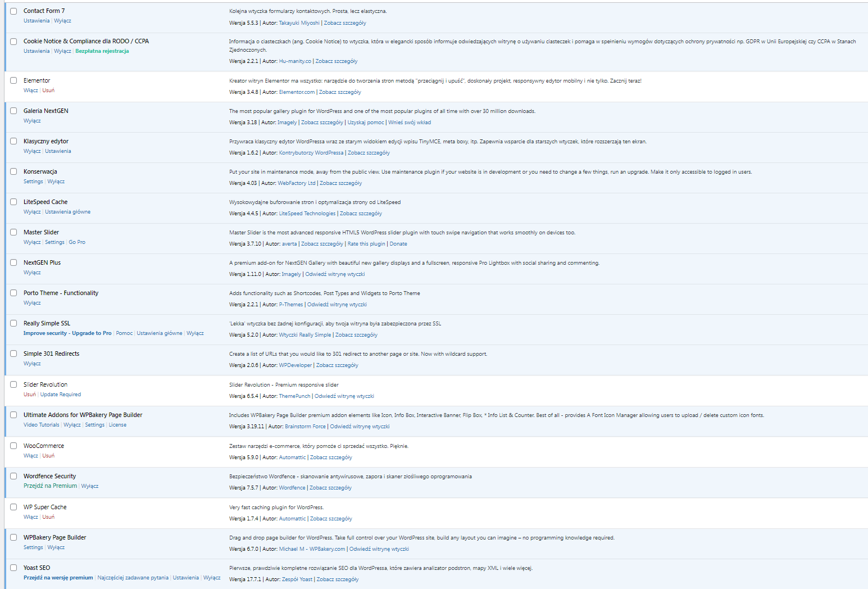Open Ustawienia główne for LiteSpeed Cache

67,212
